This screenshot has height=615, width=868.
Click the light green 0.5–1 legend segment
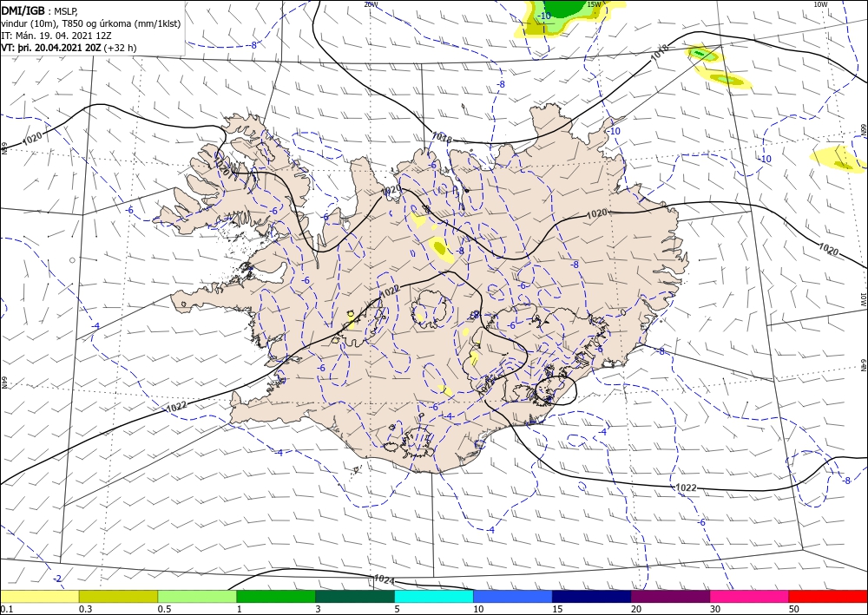pyautogui.click(x=197, y=597)
